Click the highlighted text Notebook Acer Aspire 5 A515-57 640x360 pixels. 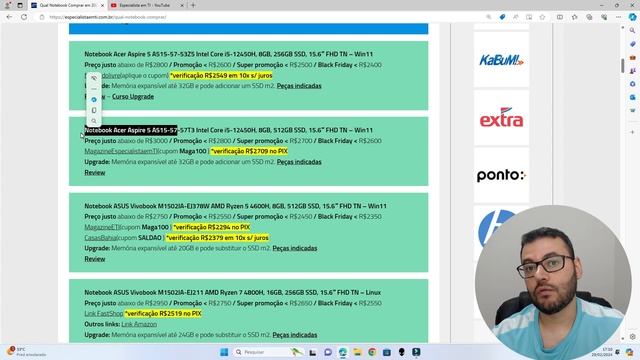coord(131,130)
